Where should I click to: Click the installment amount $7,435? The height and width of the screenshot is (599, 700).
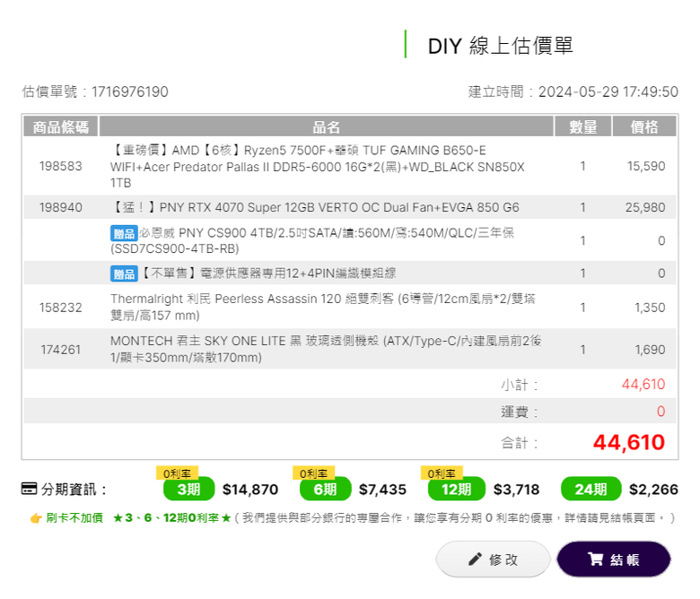click(382, 490)
